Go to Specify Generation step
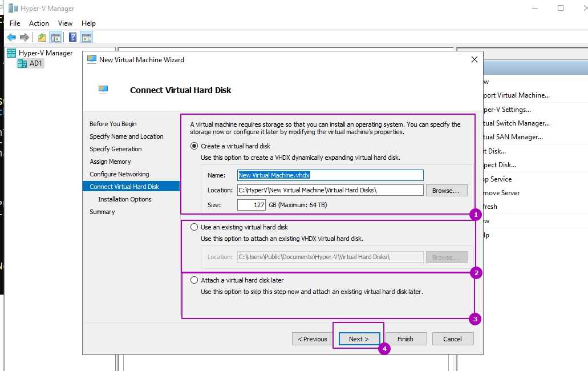The image size is (588, 371). pyautogui.click(x=116, y=149)
